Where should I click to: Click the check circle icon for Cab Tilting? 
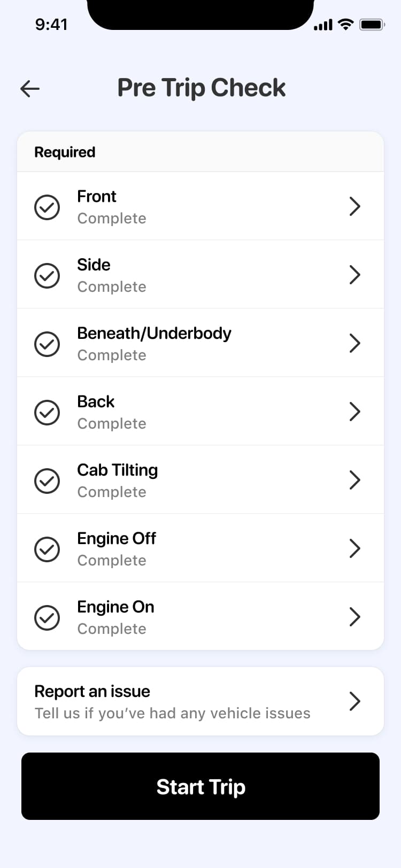[47, 480]
